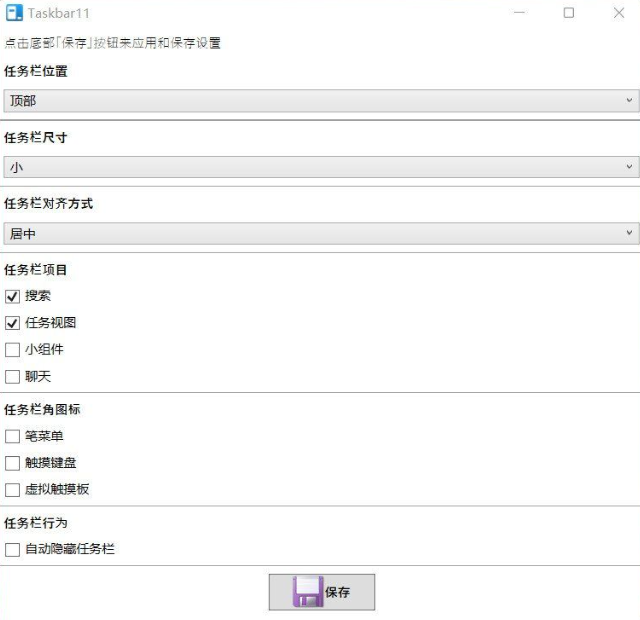Enable the 聊天 checkbox
The height and width of the screenshot is (620, 640).
[x=12, y=376]
